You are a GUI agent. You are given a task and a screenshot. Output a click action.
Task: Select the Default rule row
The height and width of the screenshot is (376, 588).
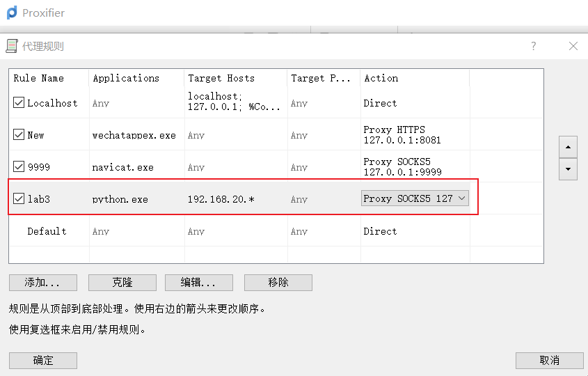[47, 231]
